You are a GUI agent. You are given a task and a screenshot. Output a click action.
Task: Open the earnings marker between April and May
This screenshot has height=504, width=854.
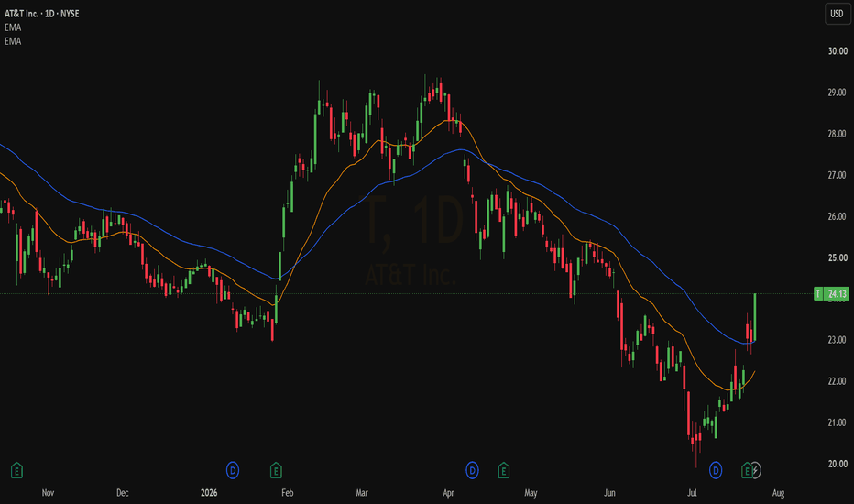[504, 470]
